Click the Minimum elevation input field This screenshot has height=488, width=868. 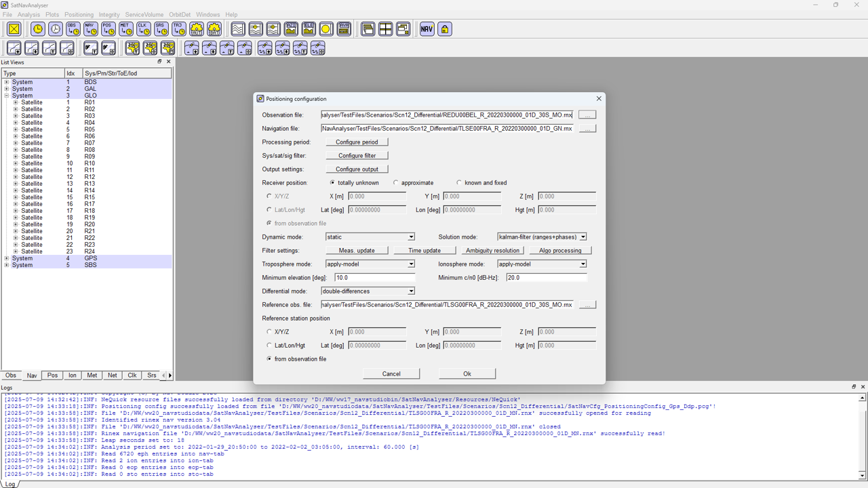click(374, 278)
